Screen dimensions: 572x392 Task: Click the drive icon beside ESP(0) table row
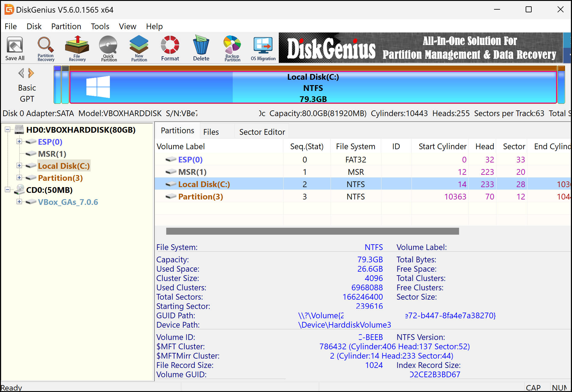point(171,159)
